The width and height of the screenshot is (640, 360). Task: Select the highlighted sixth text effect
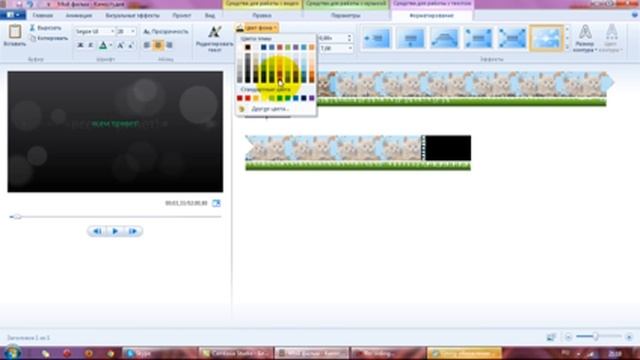[547, 38]
